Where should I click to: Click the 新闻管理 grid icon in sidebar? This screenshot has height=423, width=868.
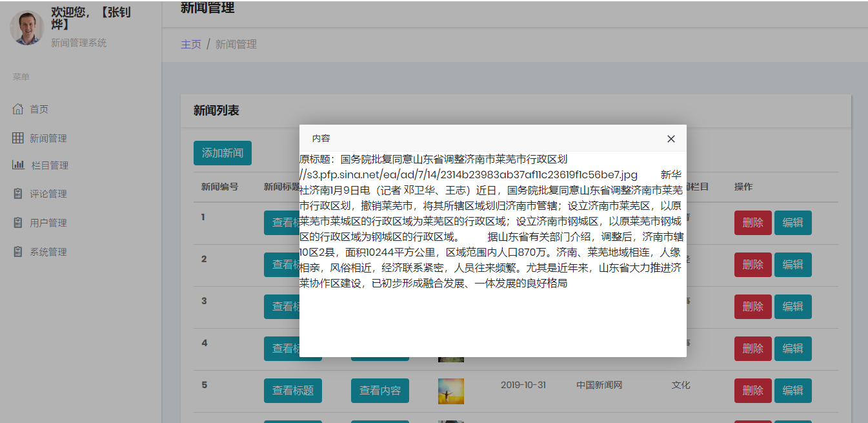pyautogui.click(x=18, y=137)
